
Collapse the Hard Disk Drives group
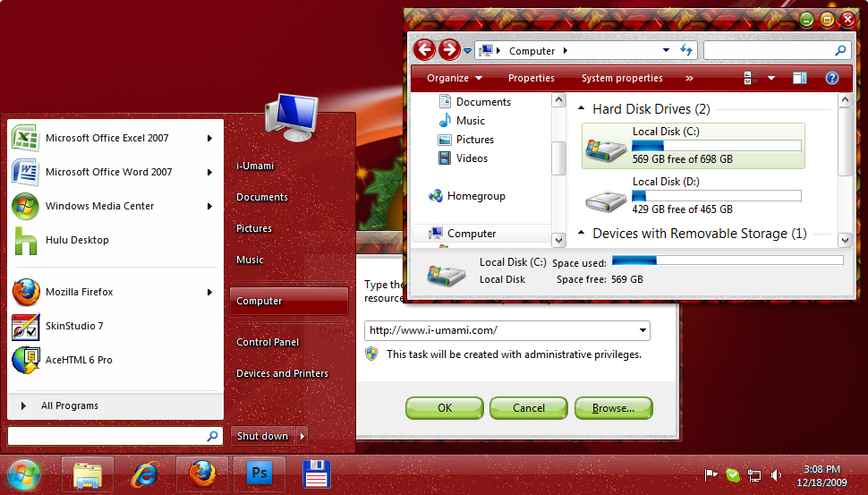(578, 109)
